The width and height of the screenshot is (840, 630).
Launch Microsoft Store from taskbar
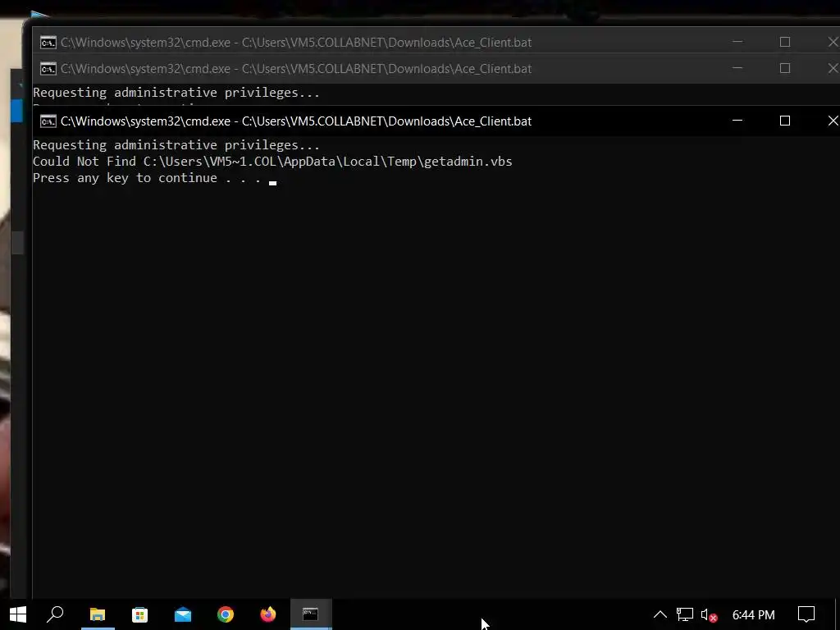coord(139,614)
